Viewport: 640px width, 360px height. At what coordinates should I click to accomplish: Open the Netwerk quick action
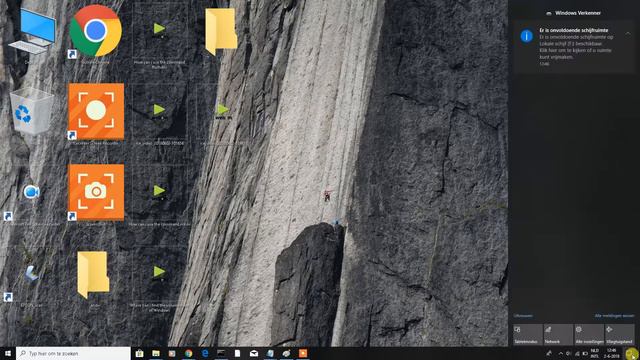click(558, 334)
